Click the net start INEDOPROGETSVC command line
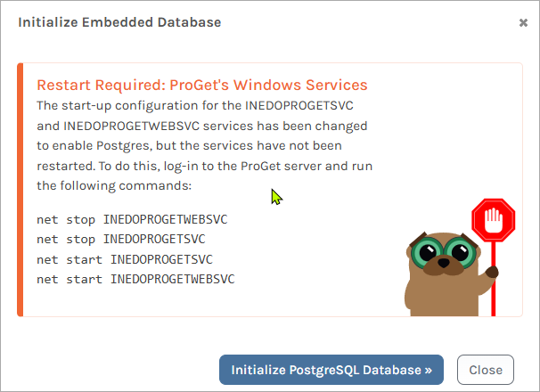 (125, 259)
